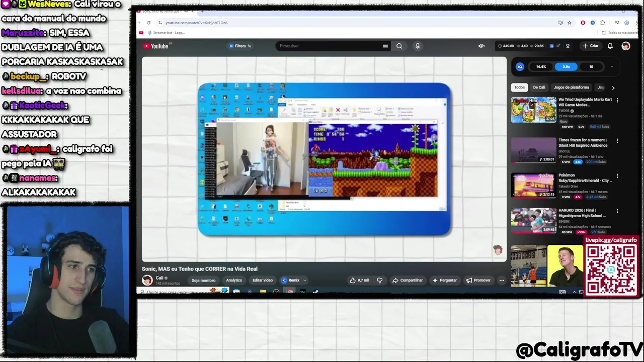The width and height of the screenshot is (644, 362).
Task: Like the video showing 9,7 mil
Action: (x=360, y=280)
